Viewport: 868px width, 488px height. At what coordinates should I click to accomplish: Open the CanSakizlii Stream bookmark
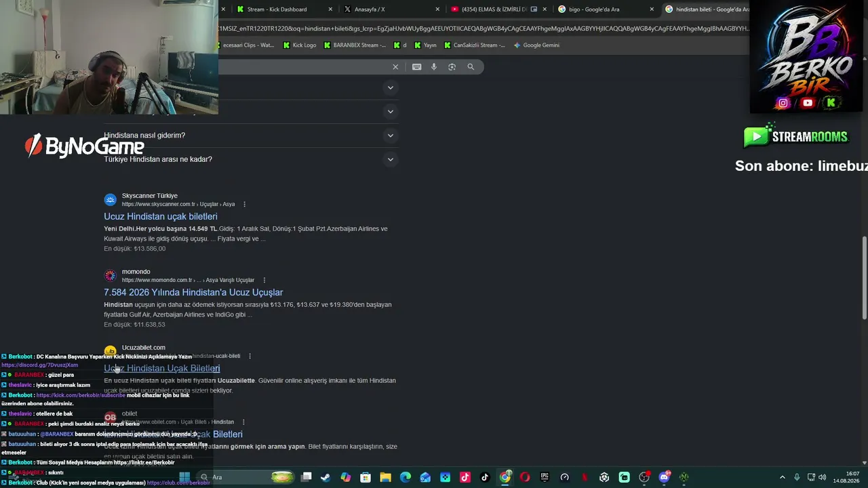click(474, 45)
